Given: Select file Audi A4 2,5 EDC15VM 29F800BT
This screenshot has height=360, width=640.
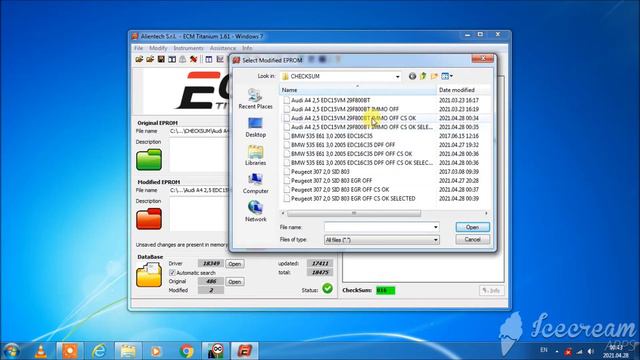Looking at the screenshot, I should tap(331, 100).
